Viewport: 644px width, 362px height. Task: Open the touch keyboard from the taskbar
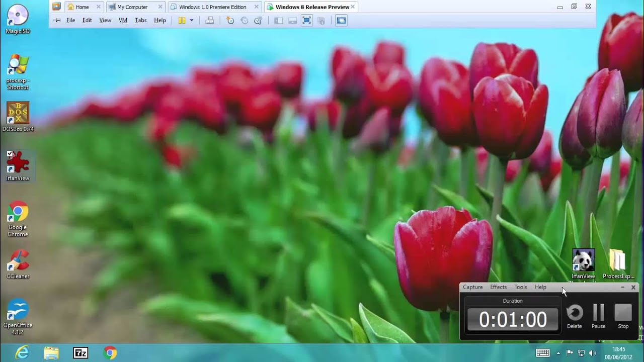(x=543, y=353)
